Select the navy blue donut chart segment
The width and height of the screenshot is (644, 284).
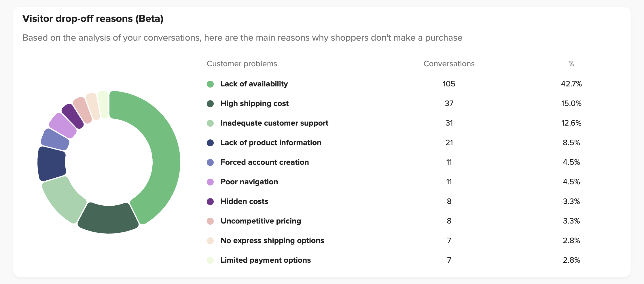click(x=51, y=163)
